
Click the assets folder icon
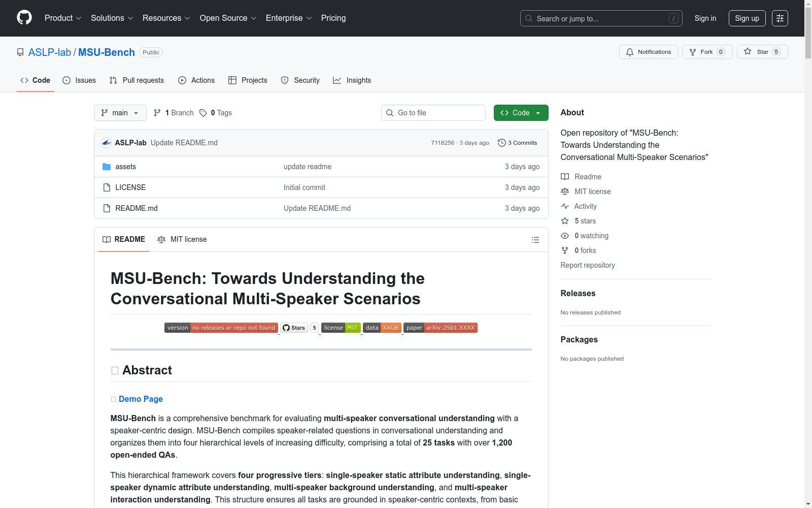click(x=107, y=167)
